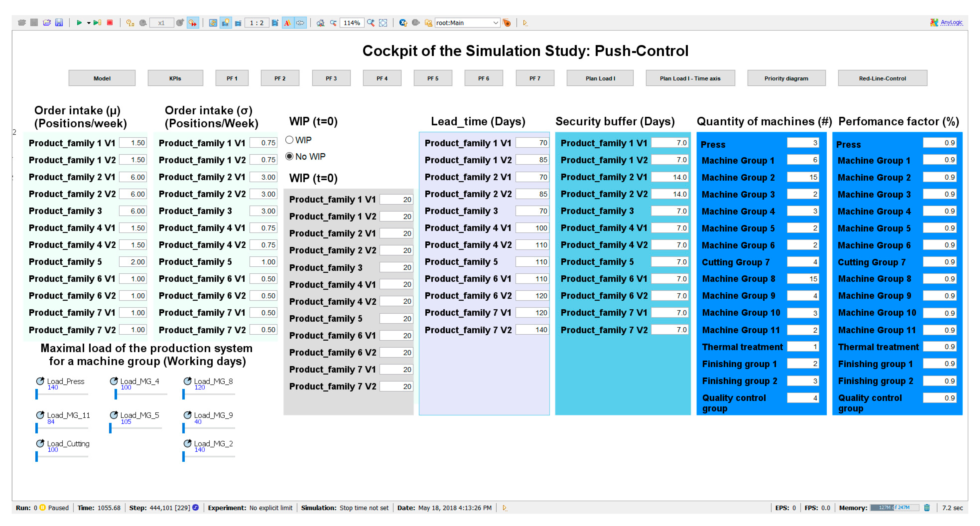
Task: Click the Save snapshot floppy disk icon
Action: coord(59,23)
